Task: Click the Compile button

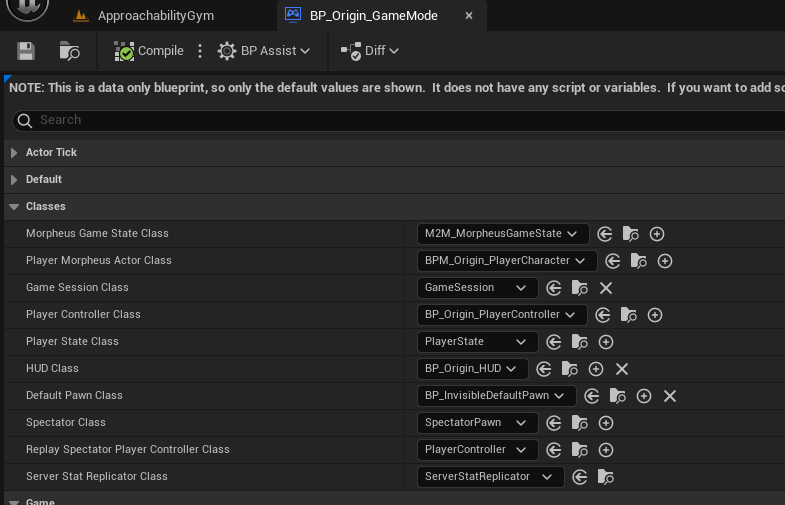Action: 150,51
